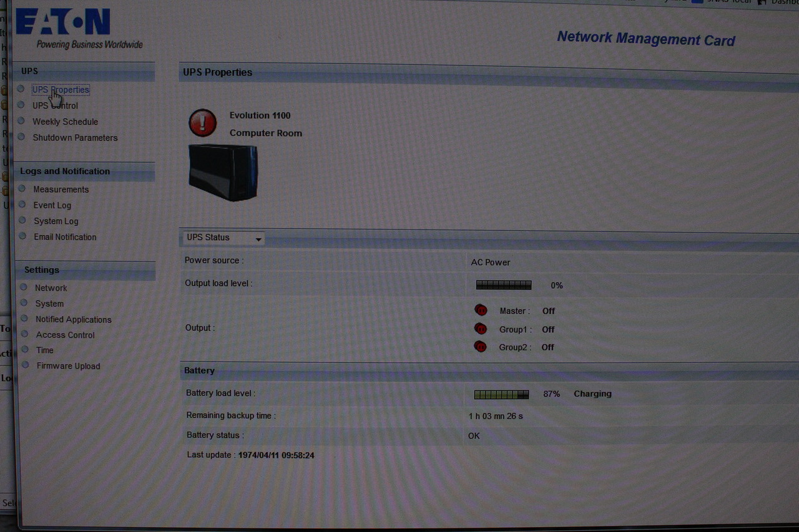Click the output load level bar

[x=503, y=285]
